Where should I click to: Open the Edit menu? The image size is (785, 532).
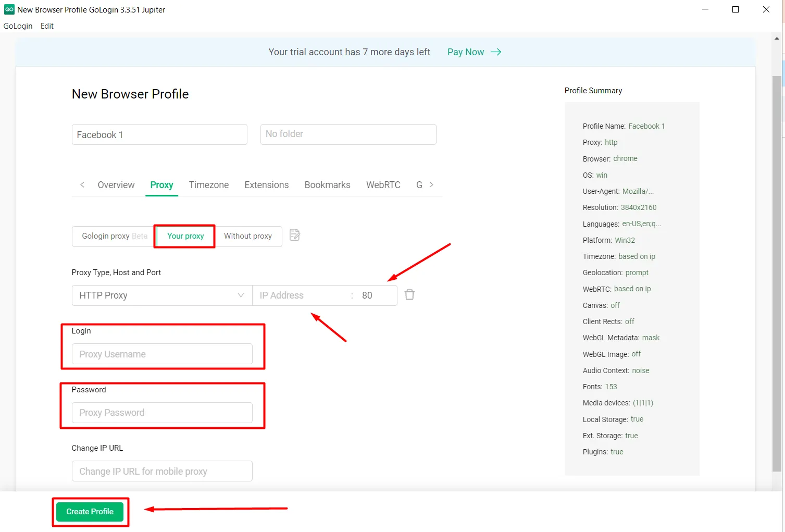(x=47, y=26)
